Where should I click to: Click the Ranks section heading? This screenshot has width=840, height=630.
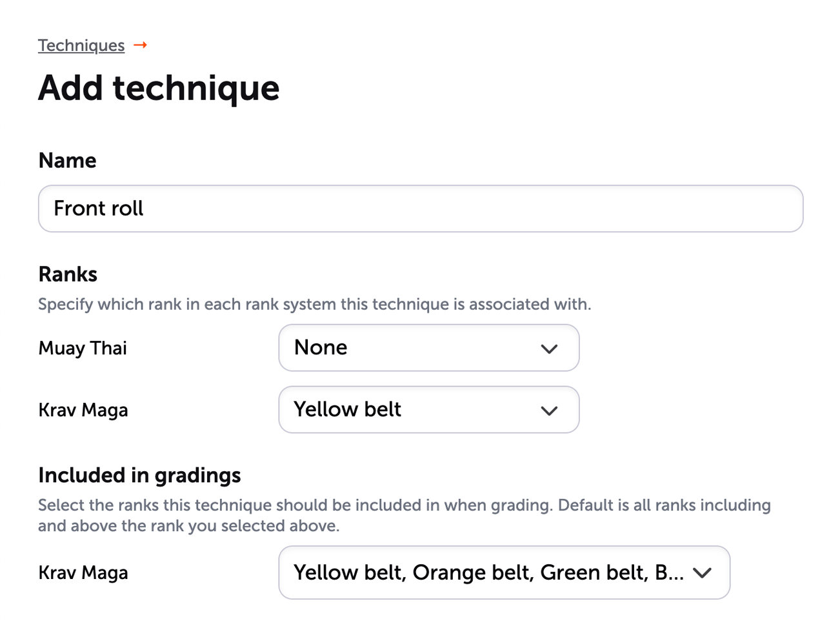(x=68, y=274)
